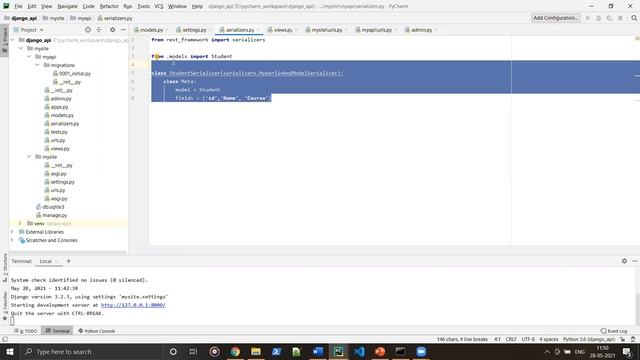This screenshot has width=640, height=360.
Task: Open File Explorer from the taskbar
Action: click(x=256, y=351)
